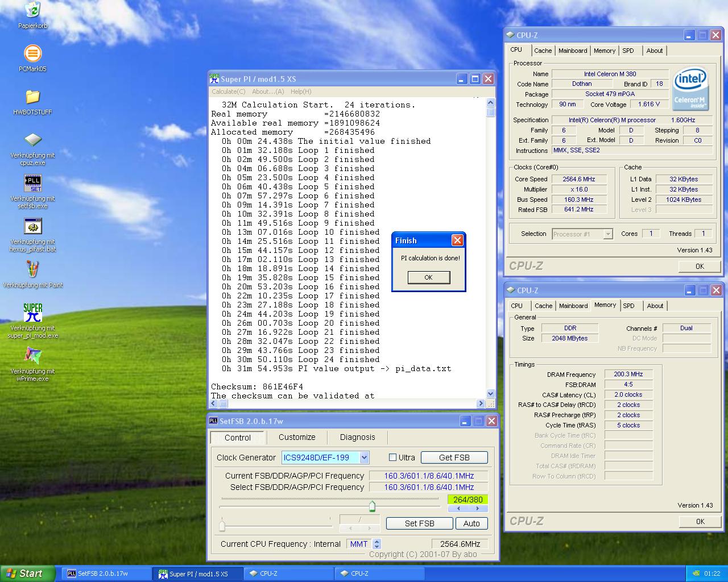Click the lower fine-tune slider handle in SetFSB
Image resolution: width=728 pixels, height=582 pixels.
(222, 525)
